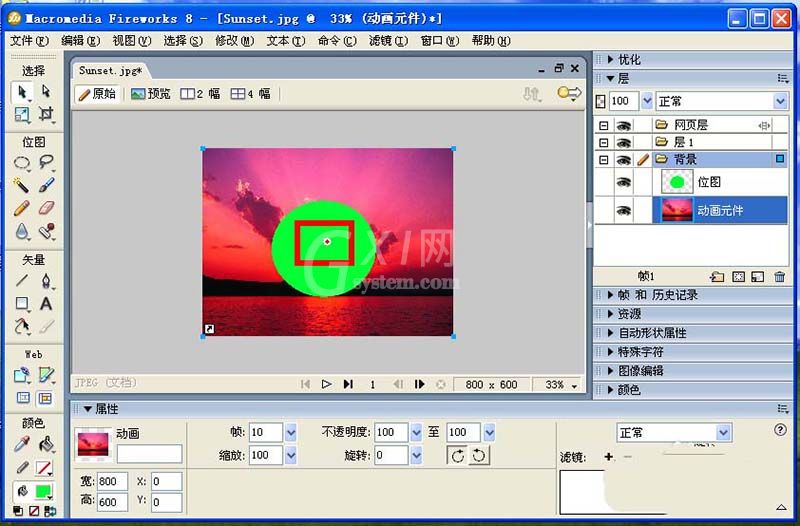Toggle visibility of 层 1 layer
The width and height of the screenshot is (800, 526).
point(623,142)
